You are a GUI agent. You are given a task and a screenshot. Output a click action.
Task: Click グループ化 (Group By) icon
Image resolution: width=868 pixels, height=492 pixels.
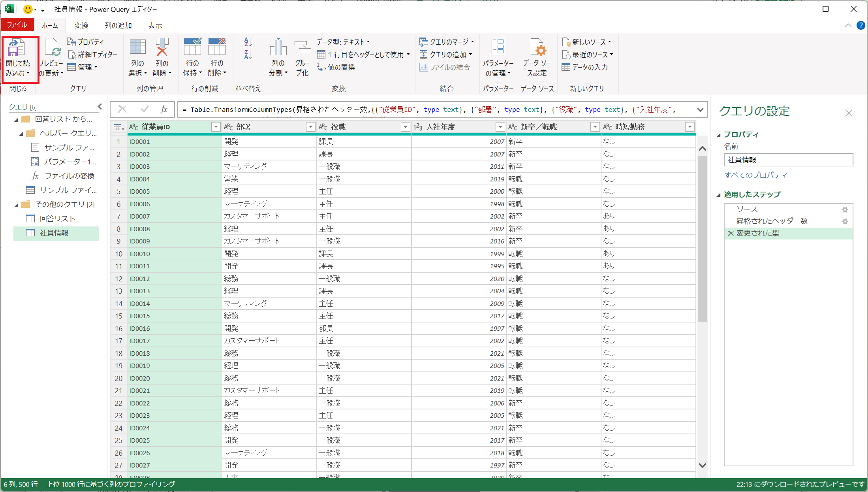click(x=302, y=47)
